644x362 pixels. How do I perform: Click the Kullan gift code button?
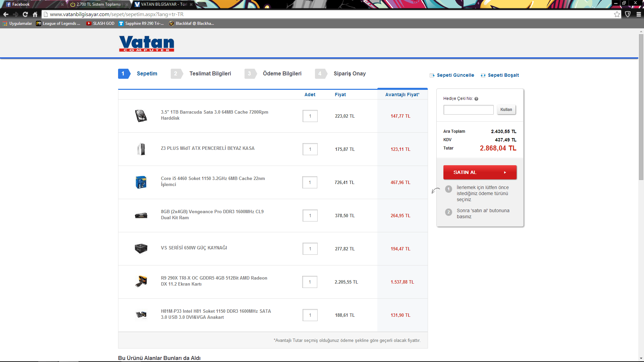click(x=506, y=110)
